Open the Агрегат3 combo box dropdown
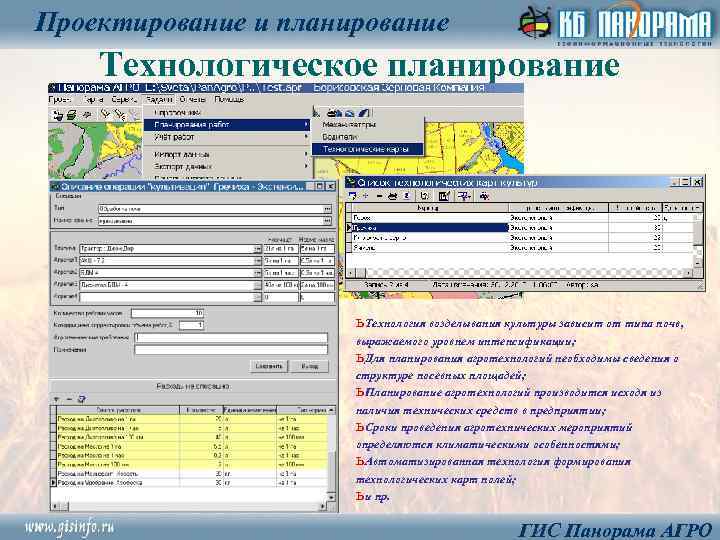This screenshot has height=540, width=720. click(x=257, y=285)
